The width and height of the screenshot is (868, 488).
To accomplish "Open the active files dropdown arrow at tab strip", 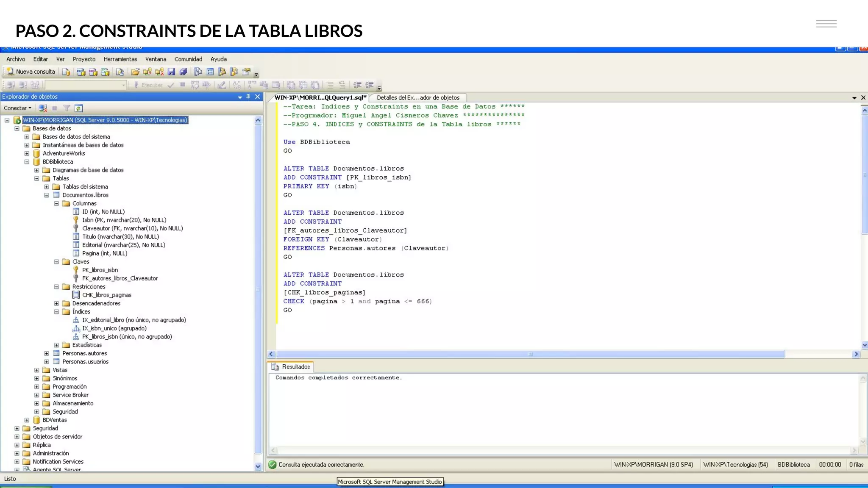I will [x=854, y=98].
